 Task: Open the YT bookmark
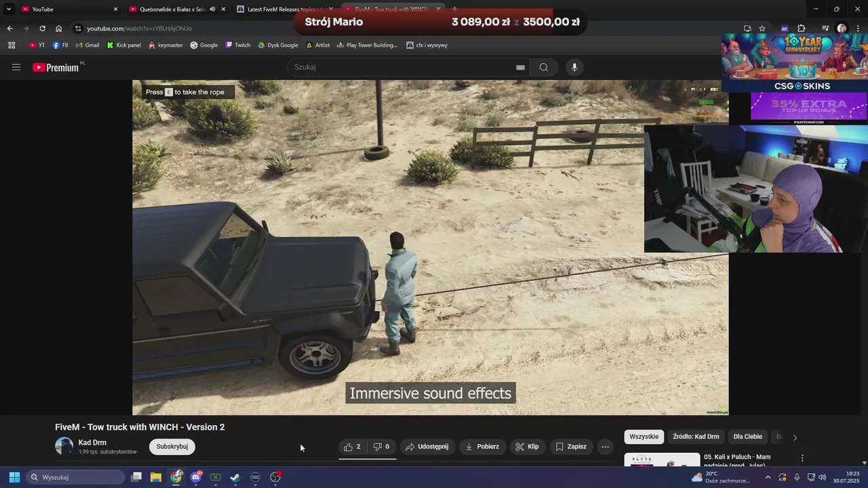coord(37,45)
